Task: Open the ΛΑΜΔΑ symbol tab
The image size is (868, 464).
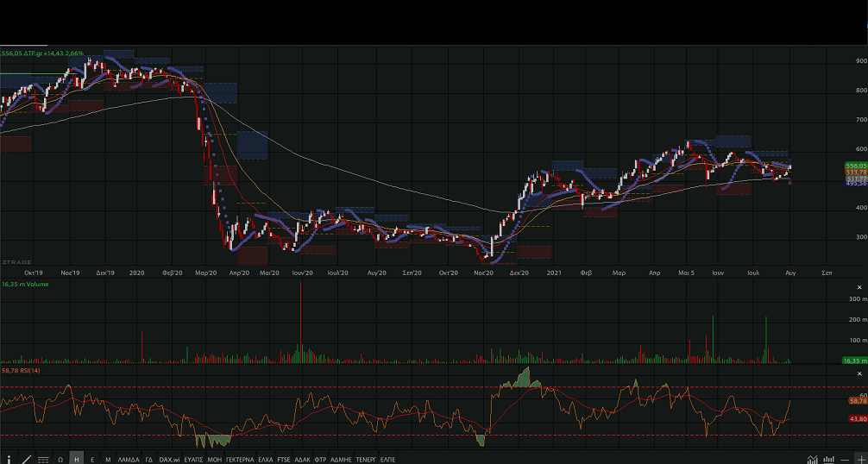Action: click(129, 459)
